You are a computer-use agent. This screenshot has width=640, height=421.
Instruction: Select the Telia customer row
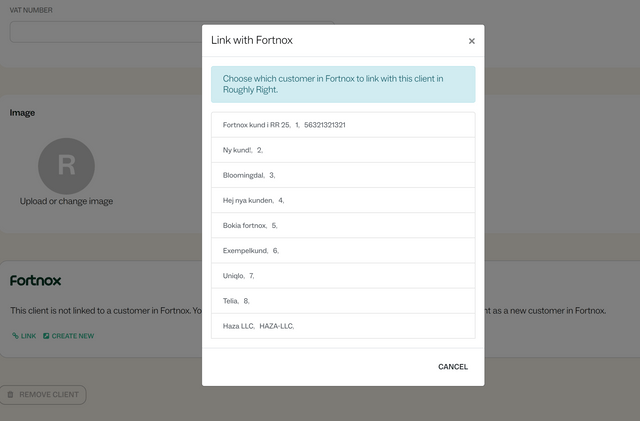(x=343, y=301)
